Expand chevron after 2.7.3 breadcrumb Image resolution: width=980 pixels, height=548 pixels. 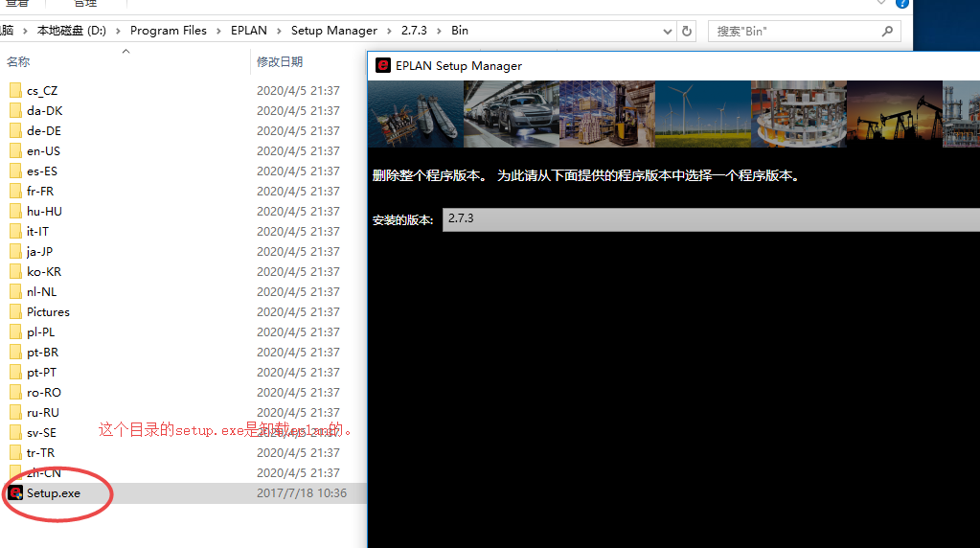click(x=439, y=31)
